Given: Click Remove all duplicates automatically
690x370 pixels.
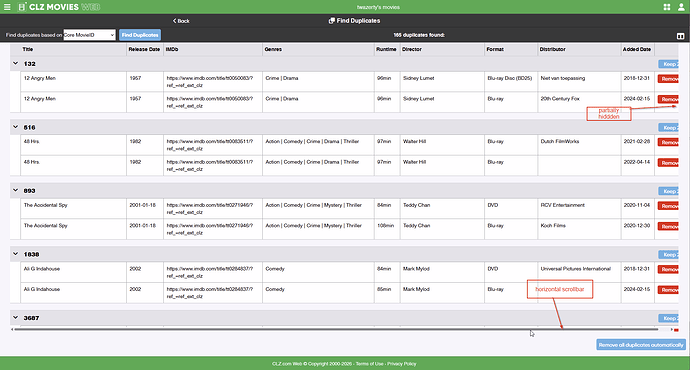Looking at the screenshot, I should pos(641,345).
